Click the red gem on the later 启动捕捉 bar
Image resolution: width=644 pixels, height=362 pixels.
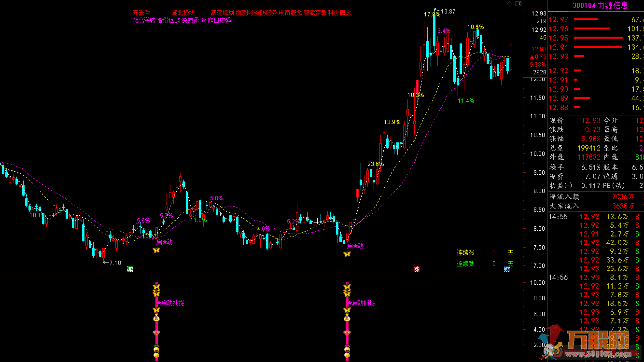(347, 333)
